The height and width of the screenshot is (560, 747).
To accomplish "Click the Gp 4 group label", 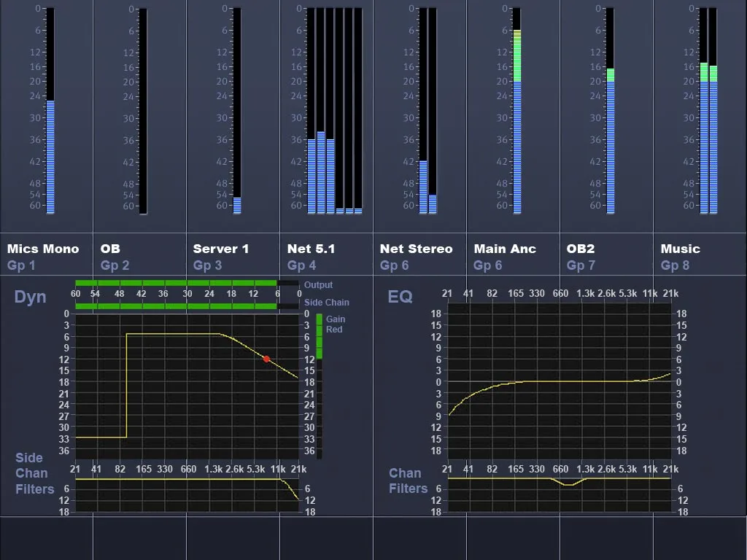I will [x=301, y=265].
